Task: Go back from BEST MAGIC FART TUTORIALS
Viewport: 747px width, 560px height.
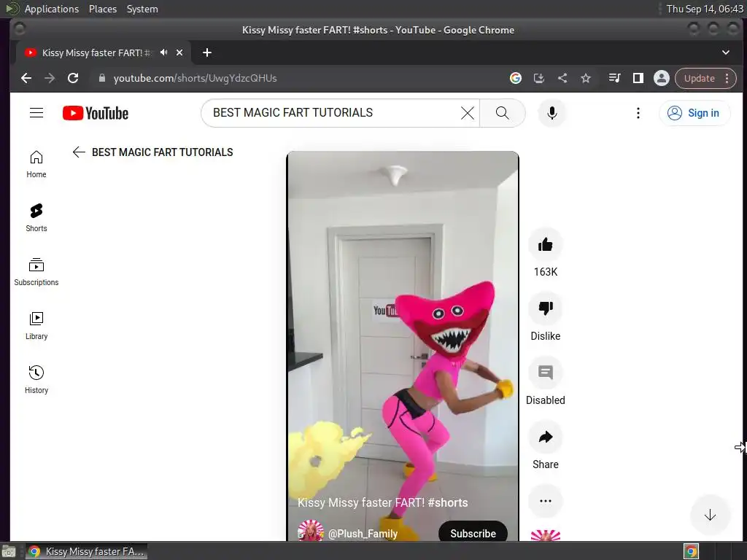Action: (x=79, y=152)
